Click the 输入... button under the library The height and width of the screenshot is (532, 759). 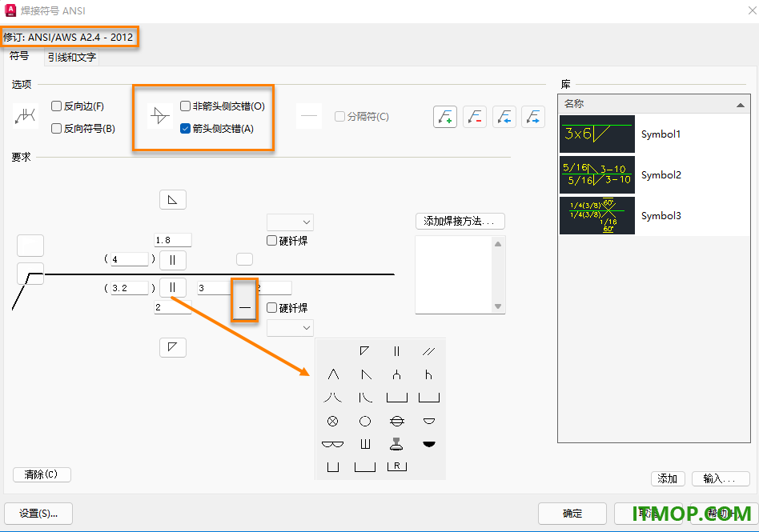click(721, 478)
